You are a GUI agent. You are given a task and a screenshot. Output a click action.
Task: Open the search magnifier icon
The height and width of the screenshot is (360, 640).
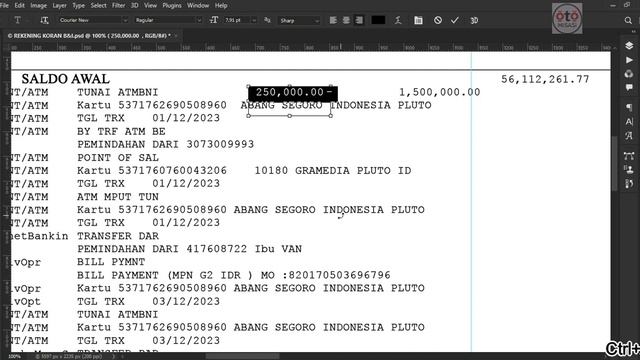pos(628,20)
